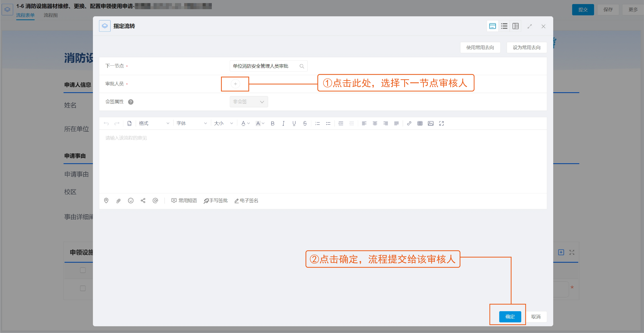Image resolution: width=644 pixels, height=333 pixels.
Task: Click the redo icon in editor toolbar
Action: (x=117, y=123)
